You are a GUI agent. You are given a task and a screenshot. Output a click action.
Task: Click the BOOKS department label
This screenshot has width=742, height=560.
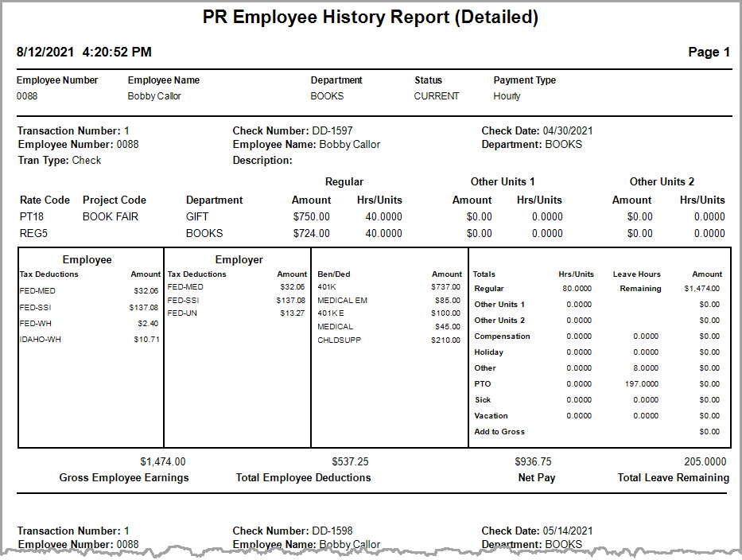tap(328, 95)
